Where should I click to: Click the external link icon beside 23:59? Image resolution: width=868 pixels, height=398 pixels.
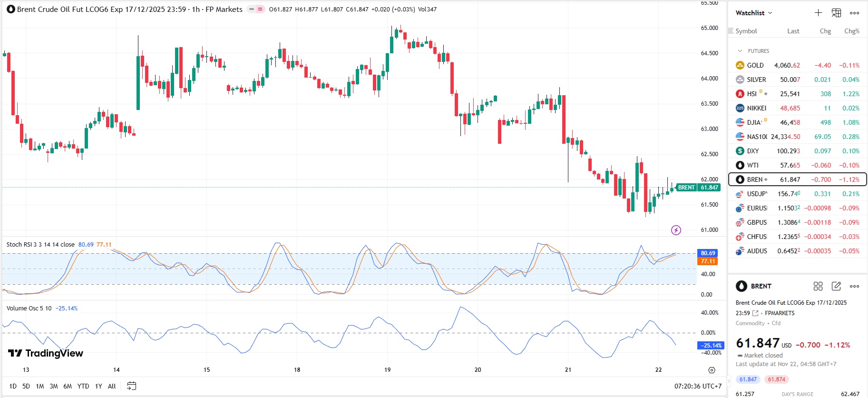tap(755, 313)
